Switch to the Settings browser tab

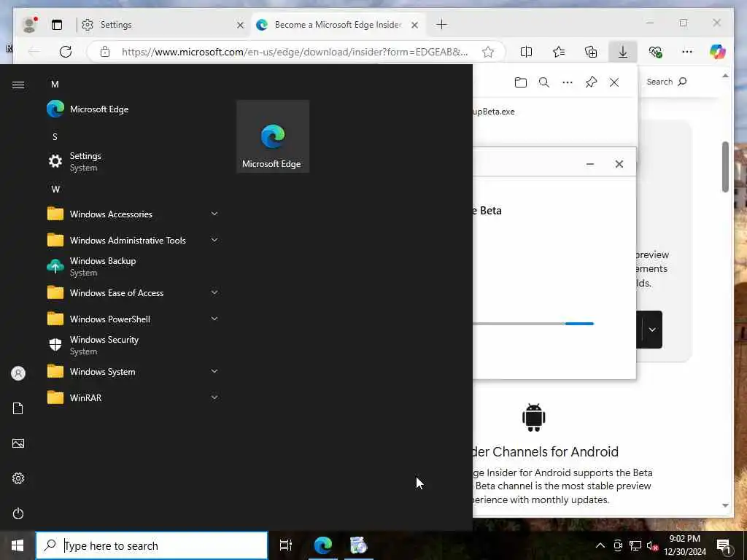pyautogui.click(x=158, y=25)
